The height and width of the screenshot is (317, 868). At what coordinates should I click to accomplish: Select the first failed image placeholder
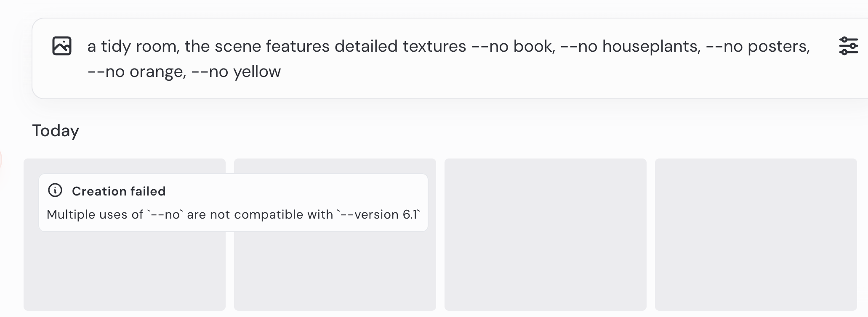(x=124, y=269)
